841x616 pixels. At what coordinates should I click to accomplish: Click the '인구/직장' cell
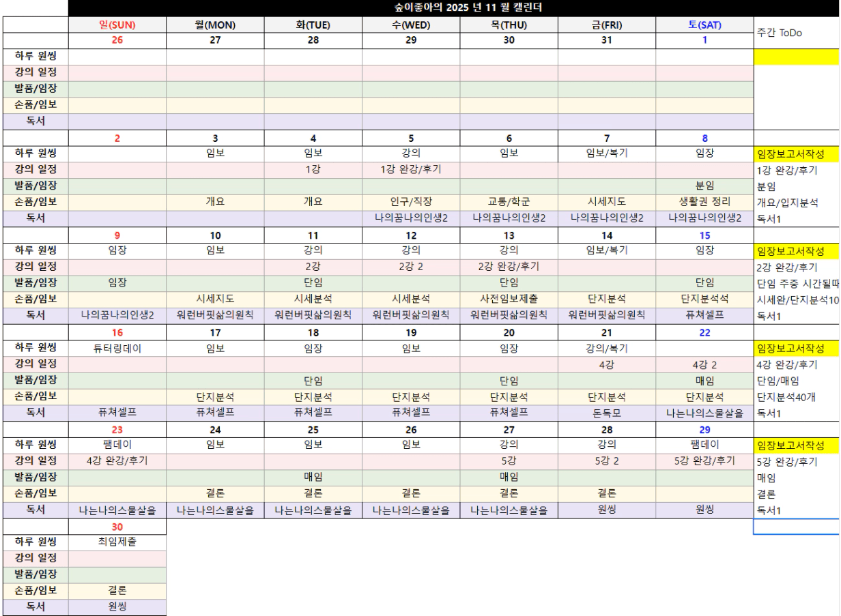tap(411, 202)
